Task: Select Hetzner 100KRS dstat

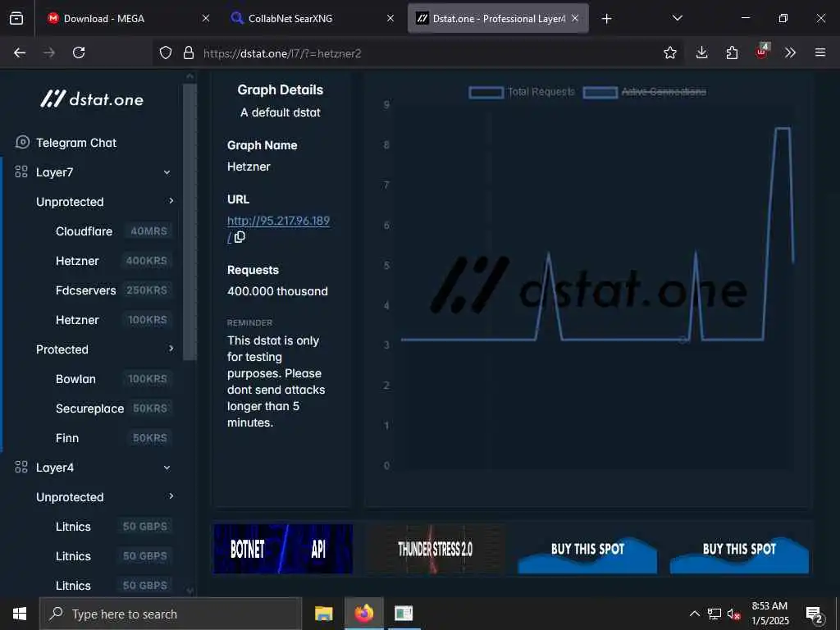Action: 113,320
